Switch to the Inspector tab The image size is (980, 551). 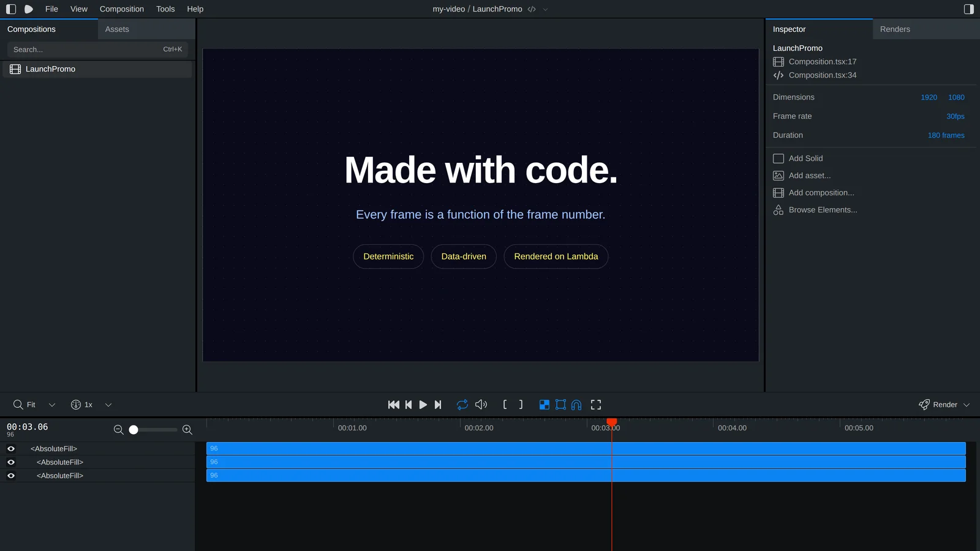(x=819, y=29)
